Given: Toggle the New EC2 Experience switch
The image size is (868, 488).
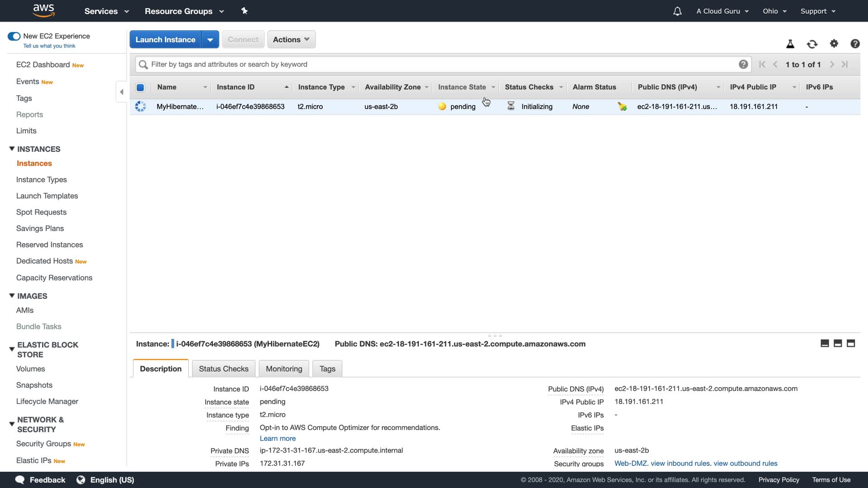Looking at the screenshot, I should point(14,36).
